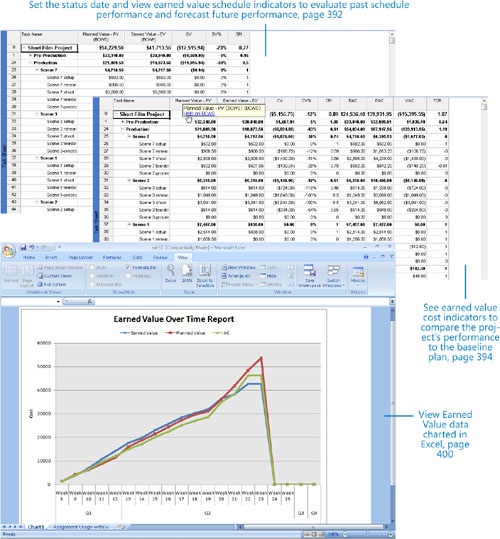
Task: Click the Save icon in the Quick Access Toolbar
Action: 23,247
